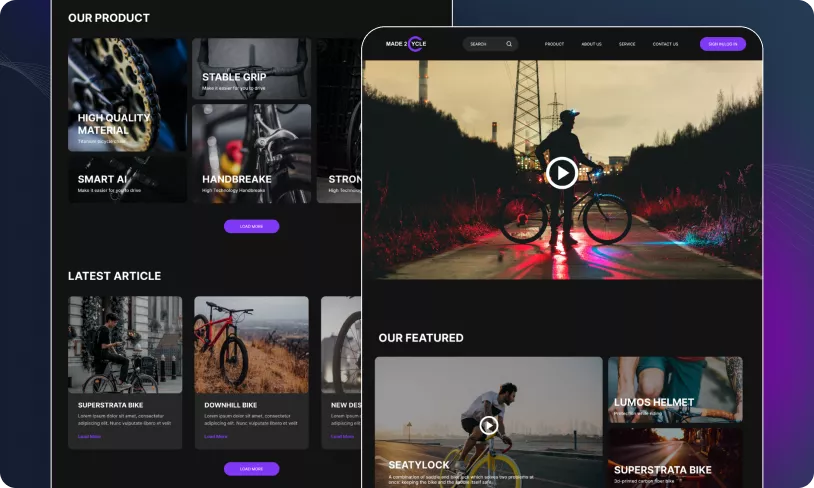Select the High Quality Material product card
This screenshot has width=814, height=488.
pyautogui.click(x=127, y=95)
